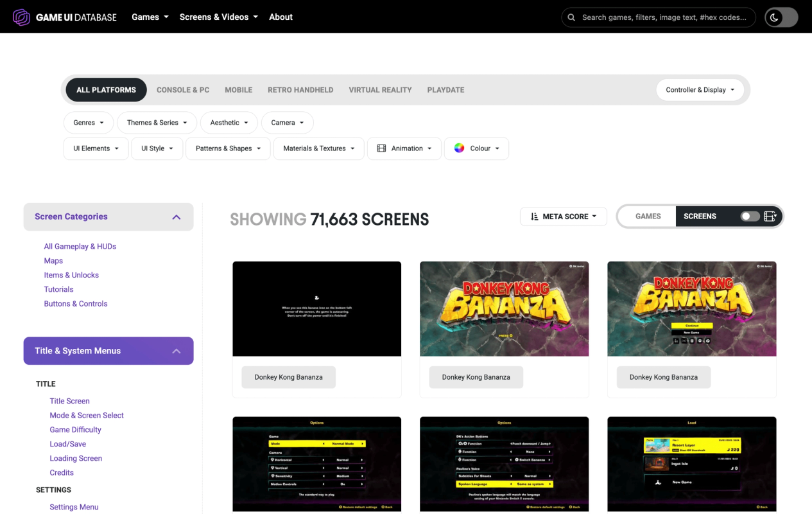Open the Tutorials category link
812x514 pixels.
click(x=58, y=290)
